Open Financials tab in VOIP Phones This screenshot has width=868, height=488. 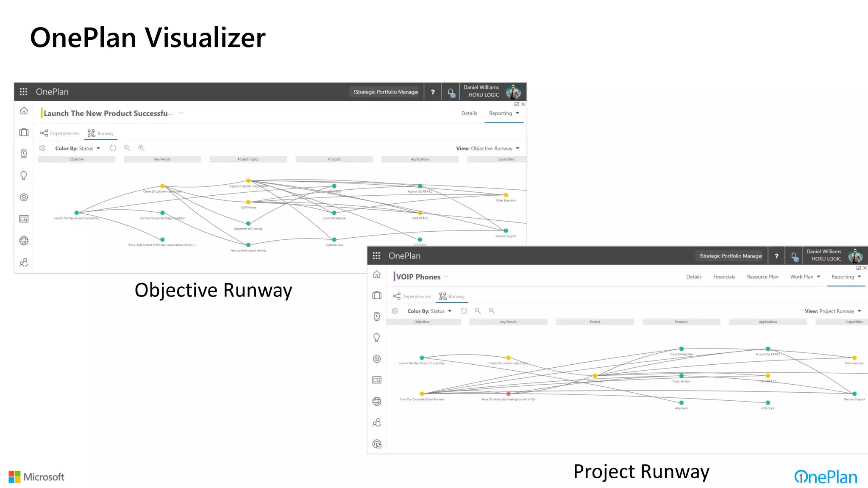coord(724,277)
